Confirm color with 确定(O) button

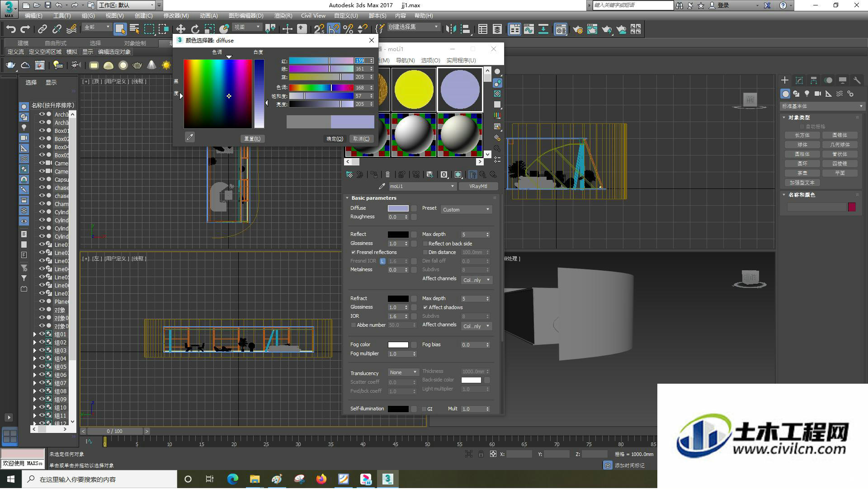335,139
